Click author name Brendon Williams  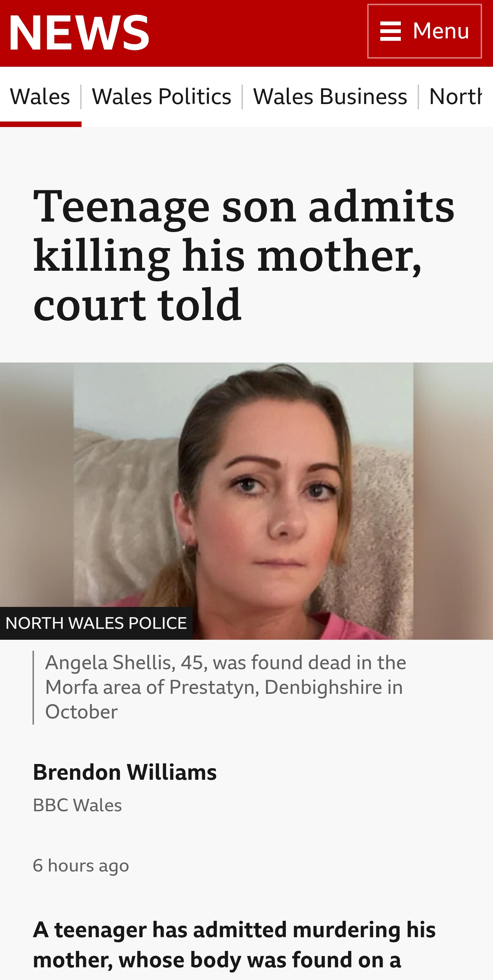[125, 772]
